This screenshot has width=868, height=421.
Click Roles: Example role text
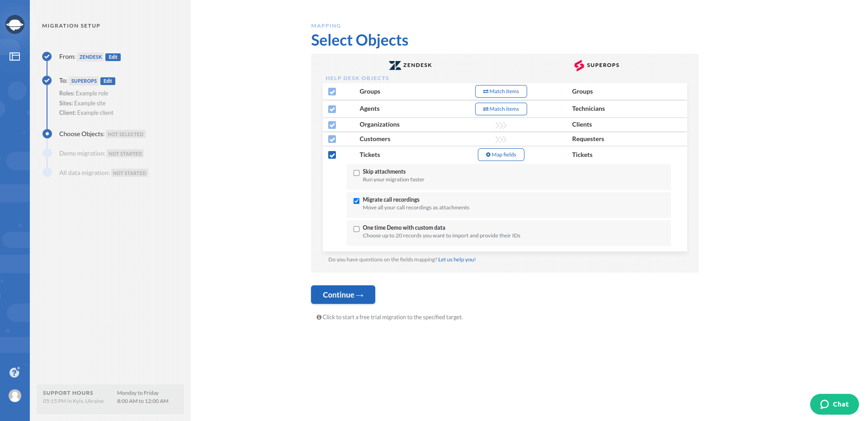point(84,93)
